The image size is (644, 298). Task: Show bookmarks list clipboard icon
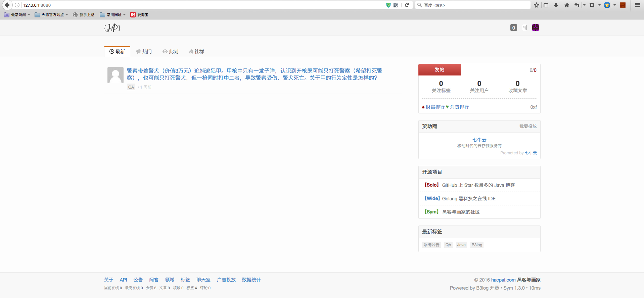pyautogui.click(x=546, y=5)
